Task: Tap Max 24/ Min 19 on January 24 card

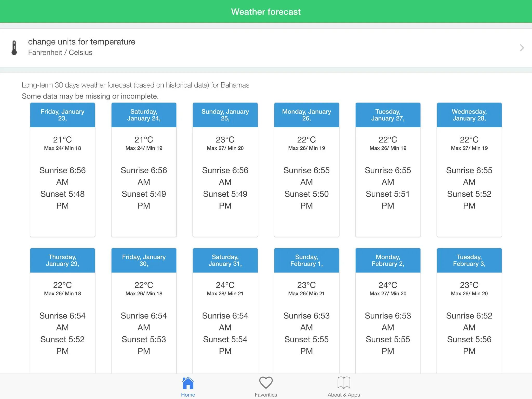Action: 144,148
